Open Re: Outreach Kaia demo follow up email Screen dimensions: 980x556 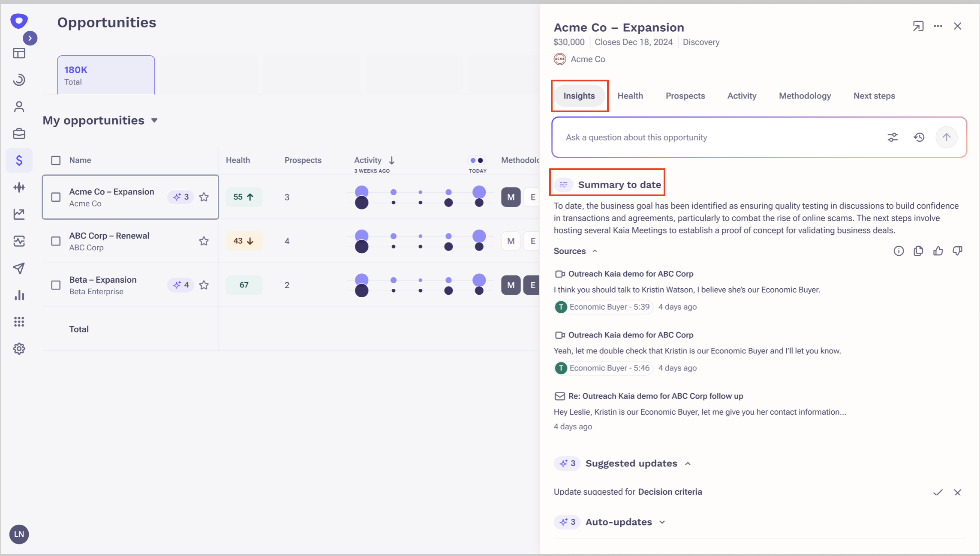click(655, 396)
